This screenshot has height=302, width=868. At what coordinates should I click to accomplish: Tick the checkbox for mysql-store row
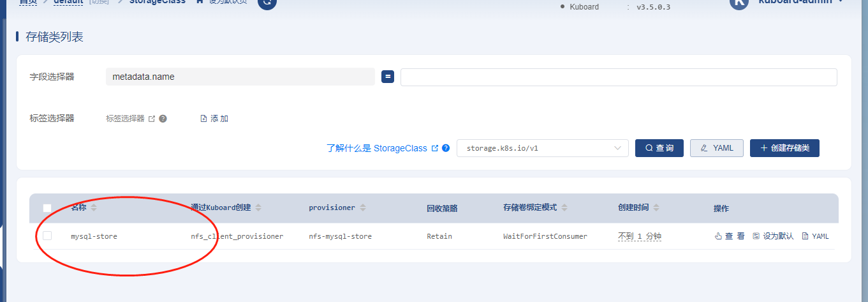[47, 236]
